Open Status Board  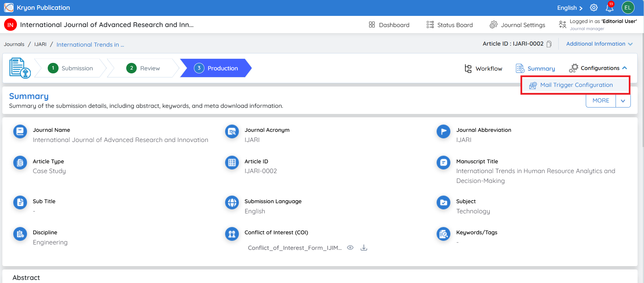(449, 25)
